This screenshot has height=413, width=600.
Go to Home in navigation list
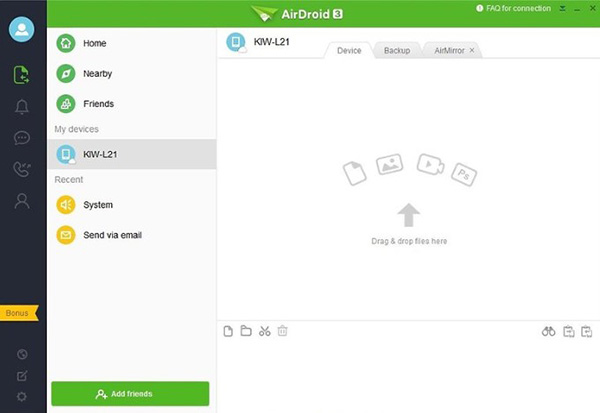(x=132, y=43)
